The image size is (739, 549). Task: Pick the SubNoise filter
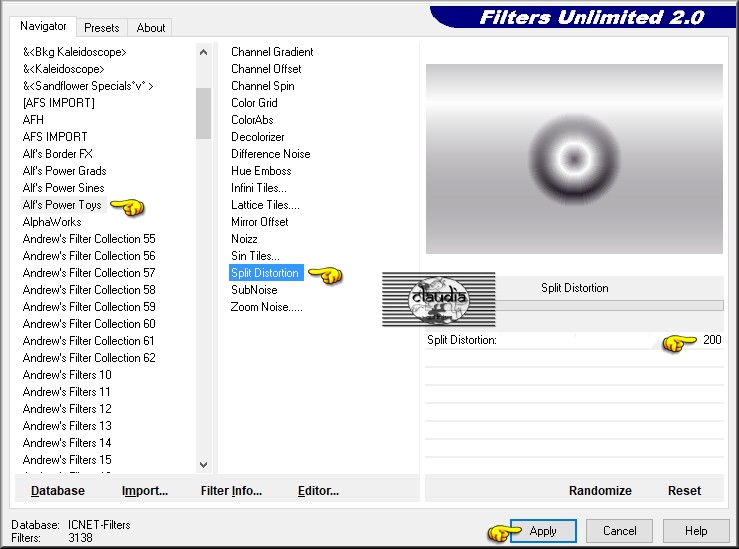click(x=254, y=290)
